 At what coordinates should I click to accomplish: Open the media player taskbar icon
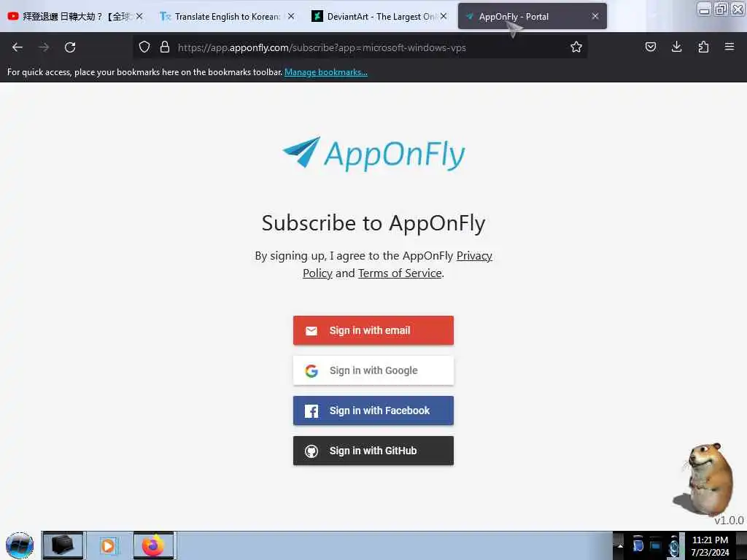tap(108, 545)
